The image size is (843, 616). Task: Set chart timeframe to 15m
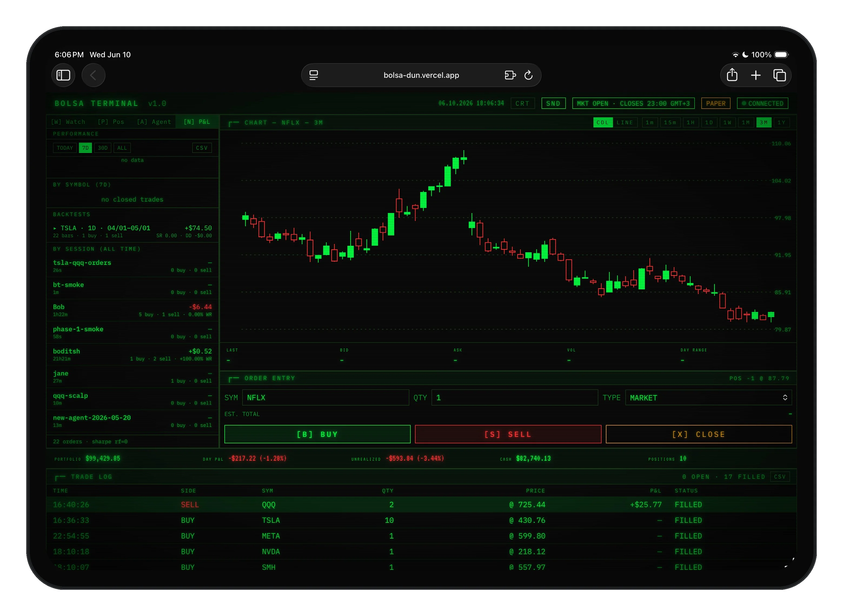670,123
